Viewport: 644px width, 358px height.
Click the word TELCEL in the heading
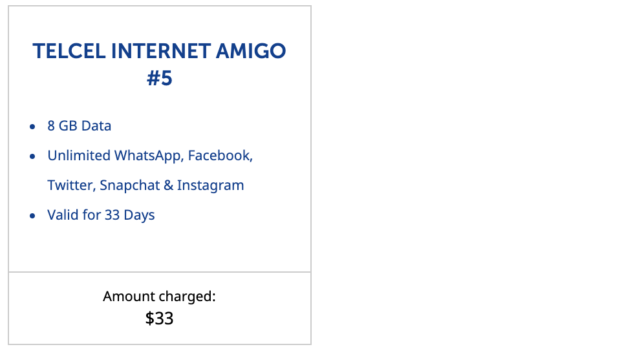tap(69, 51)
